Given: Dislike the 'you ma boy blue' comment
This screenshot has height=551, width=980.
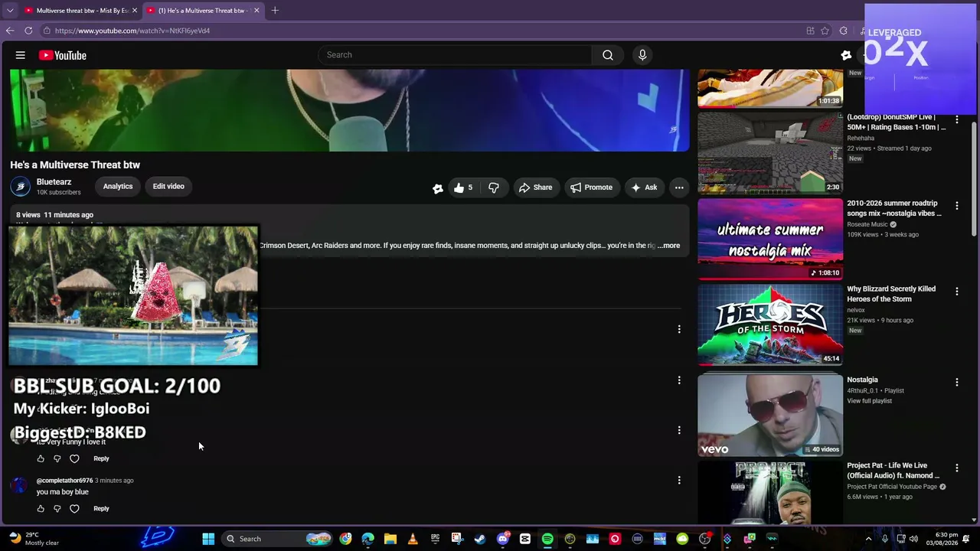Looking at the screenshot, I should pos(57,508).
